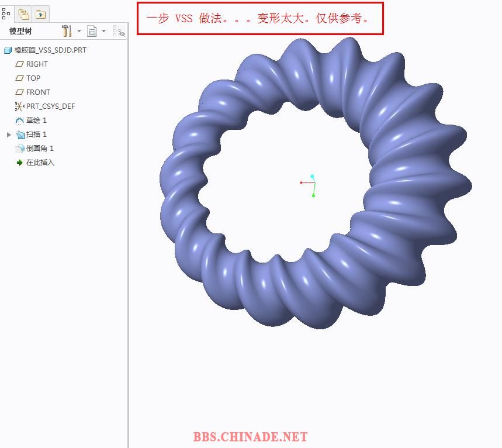The width and height of the screenshot is (502, 448).
Task: Click the part cube icon of root node
Action: 8,50
